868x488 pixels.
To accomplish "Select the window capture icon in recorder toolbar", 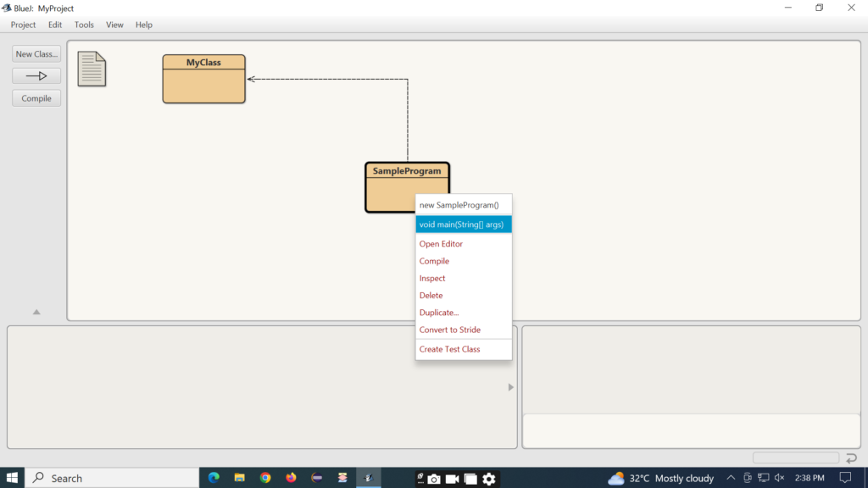I will (471, 478).
